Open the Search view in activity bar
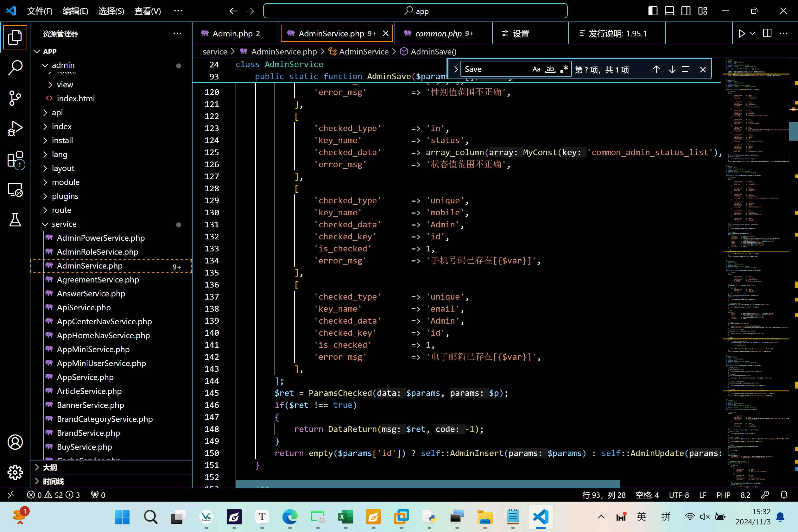This screenshot has width=798, height=532. coord(15,67)
